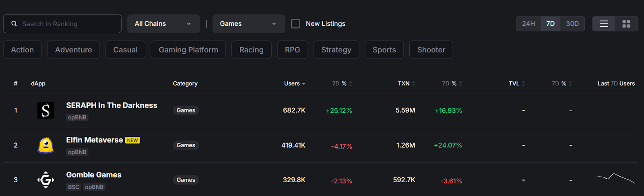Viewport: 644px width, 196px height.
Task: Sort by TXN column arrows
Action: (413, 83)
